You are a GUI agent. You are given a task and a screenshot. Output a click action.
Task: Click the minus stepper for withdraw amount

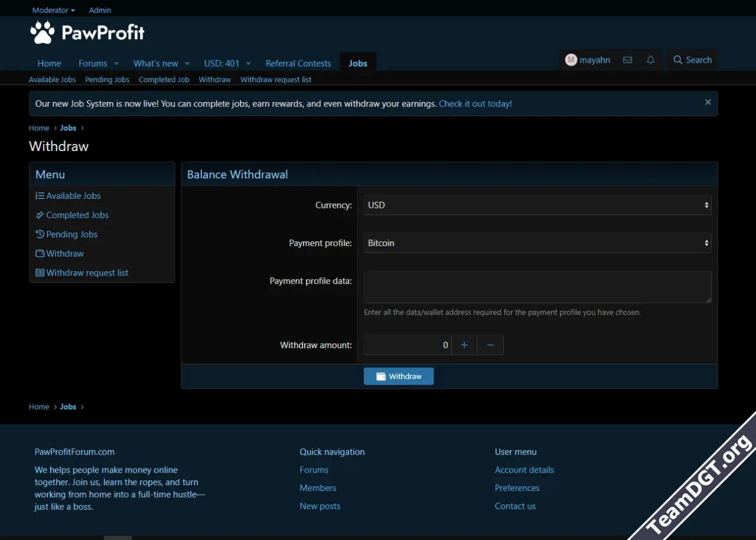[490, 345]
